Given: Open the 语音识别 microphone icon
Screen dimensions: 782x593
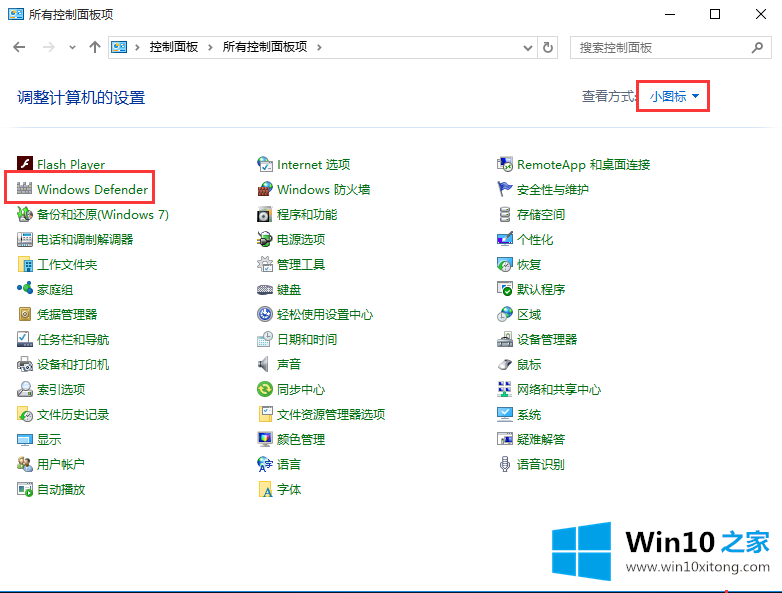Looking at the screenshot, I should [x=505, y=464].
